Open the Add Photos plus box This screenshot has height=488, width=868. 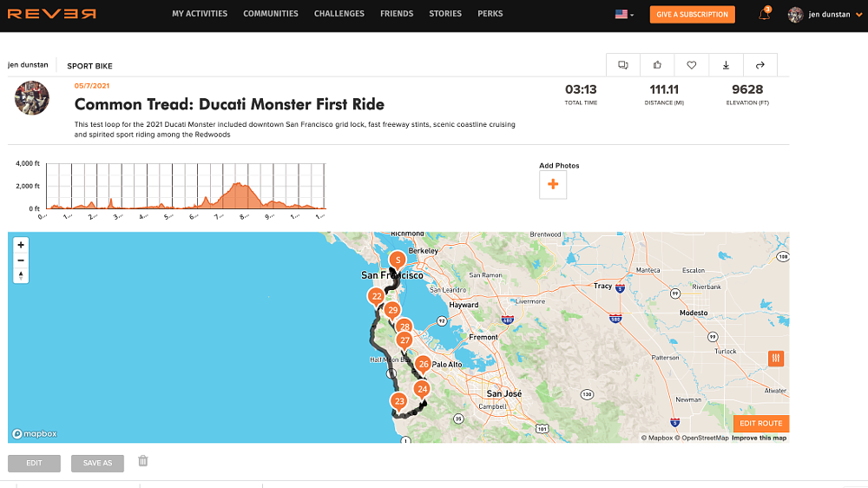click(553, 185)
